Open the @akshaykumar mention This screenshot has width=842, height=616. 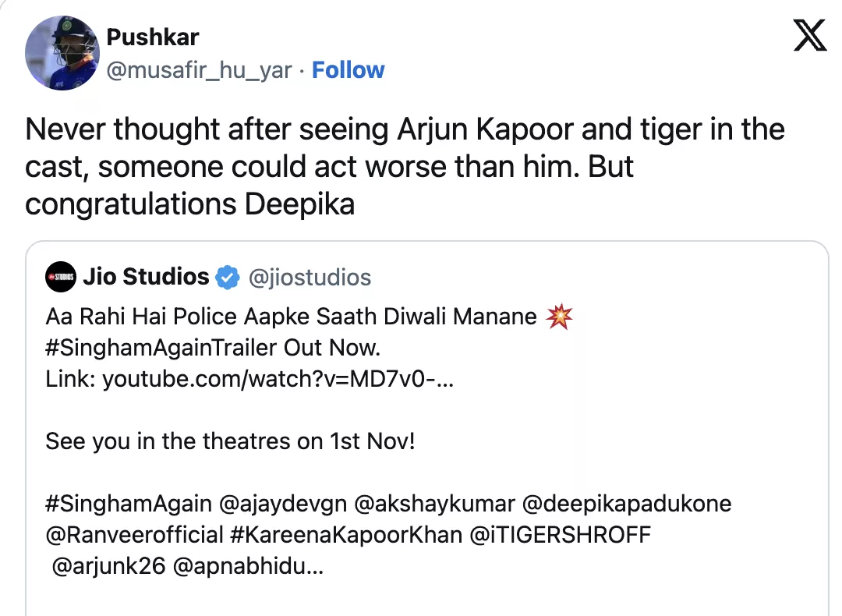[x=434, y=504]
